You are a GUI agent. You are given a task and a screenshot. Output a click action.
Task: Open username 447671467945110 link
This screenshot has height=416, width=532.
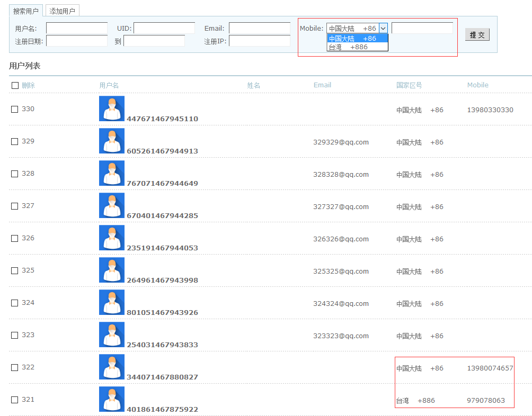tap(162, 119)
